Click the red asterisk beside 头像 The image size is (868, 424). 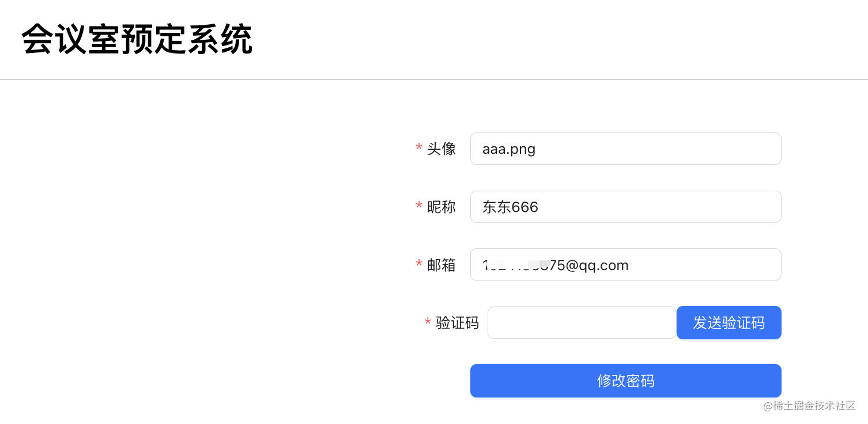point(419,149)
